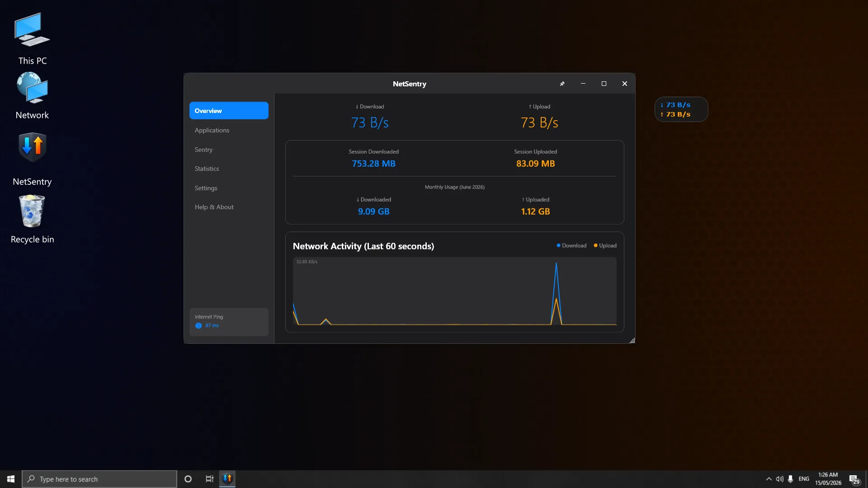This screenshot has width=868, height=488.
Task: Open the Network desktop icon
Action: click(x=32, y=96)
